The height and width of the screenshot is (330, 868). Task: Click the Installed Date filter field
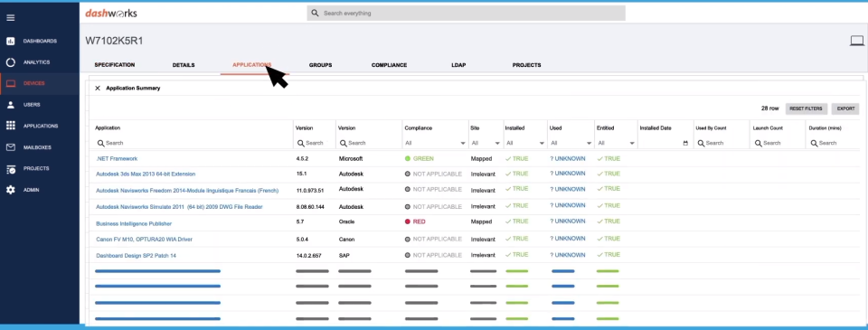point(665,143)
